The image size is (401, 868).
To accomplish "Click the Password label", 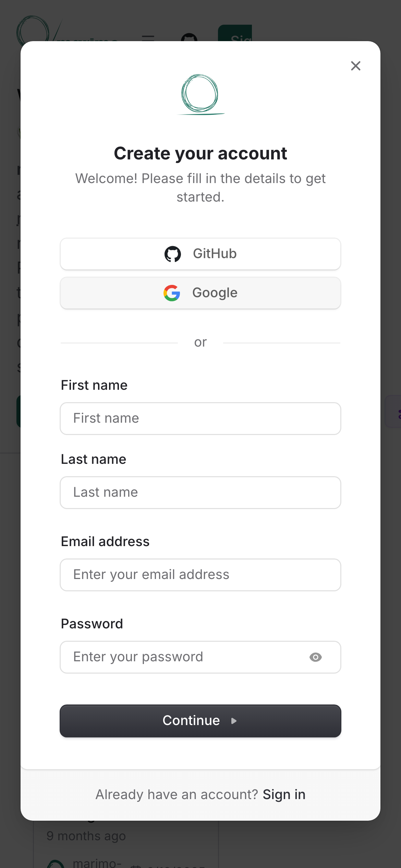I will (92, 624).
